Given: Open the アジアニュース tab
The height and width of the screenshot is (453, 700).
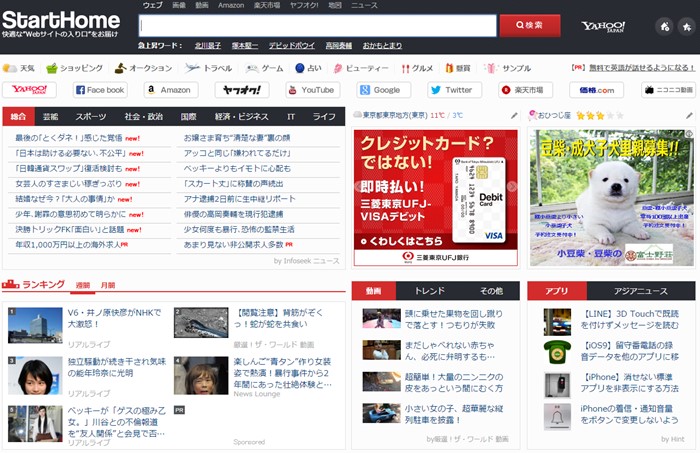Looking at the screenshot, I should click(x=641, y=291).
